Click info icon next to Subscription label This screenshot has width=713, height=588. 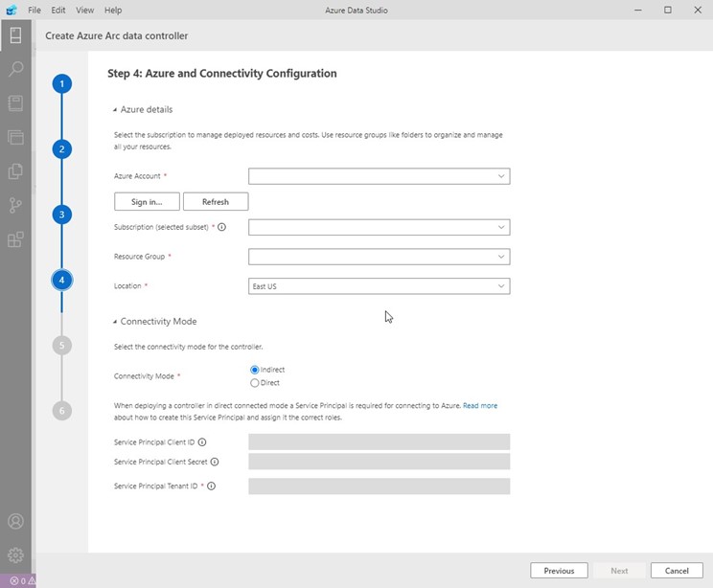tap(222, 227)
